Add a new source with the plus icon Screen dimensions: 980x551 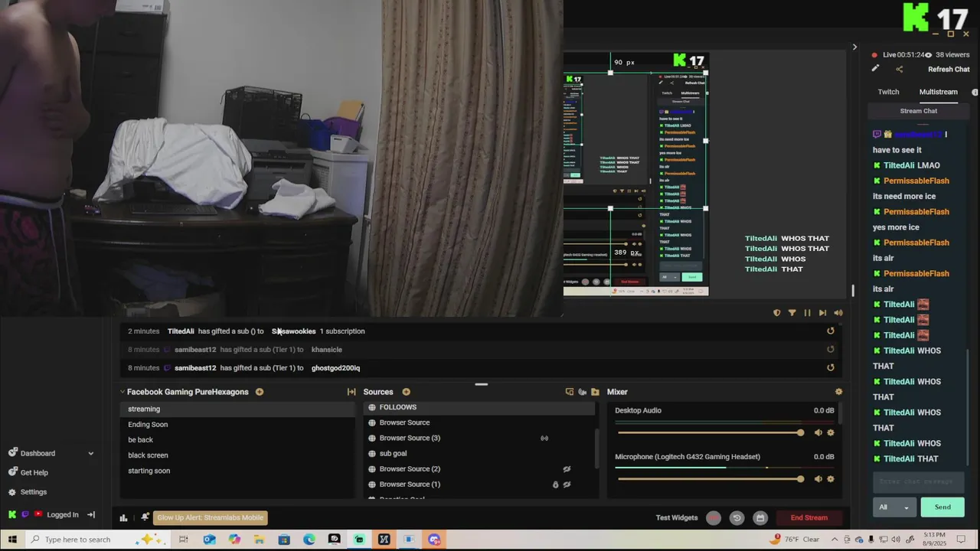(406, 392)
